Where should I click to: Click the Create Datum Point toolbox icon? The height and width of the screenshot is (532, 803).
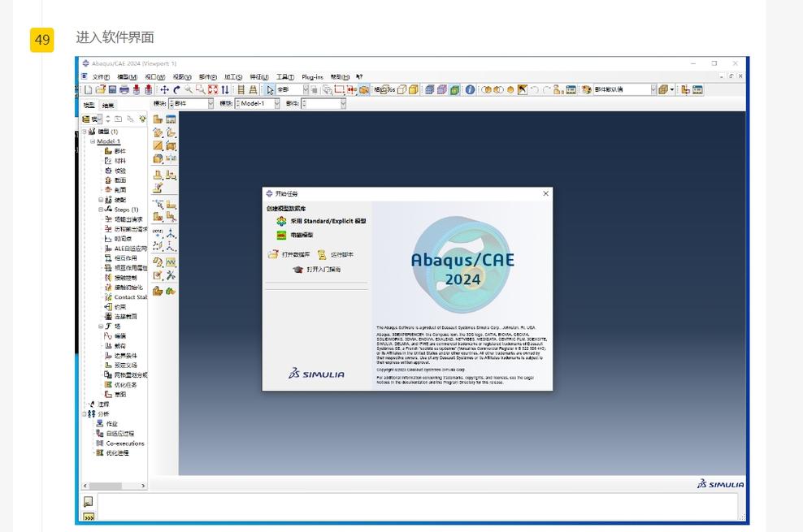pyautogui.click(x=158, y=234)
